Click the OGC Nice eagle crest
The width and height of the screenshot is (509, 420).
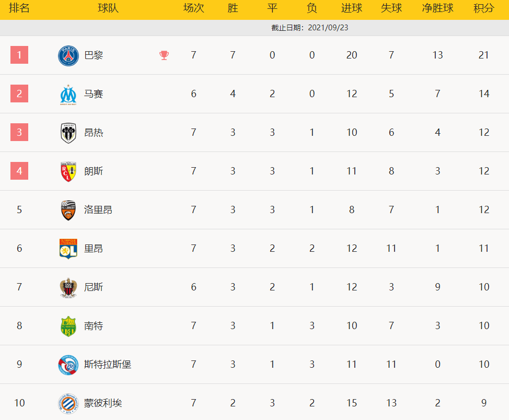point(68,287)
